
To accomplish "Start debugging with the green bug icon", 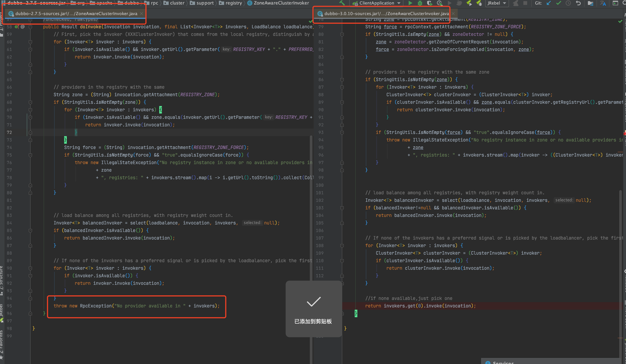I will pyautogui.click(x=420, y=3).
